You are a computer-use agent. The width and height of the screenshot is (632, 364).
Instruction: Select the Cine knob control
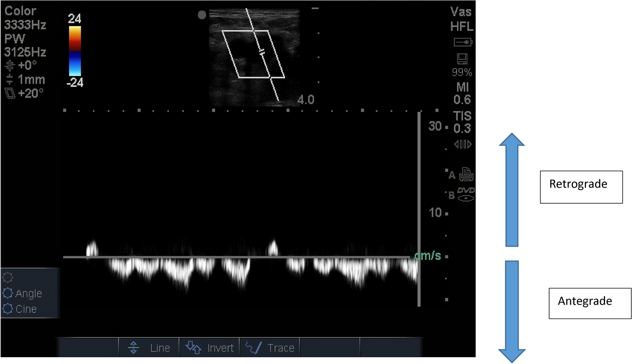tap(20, 308)
